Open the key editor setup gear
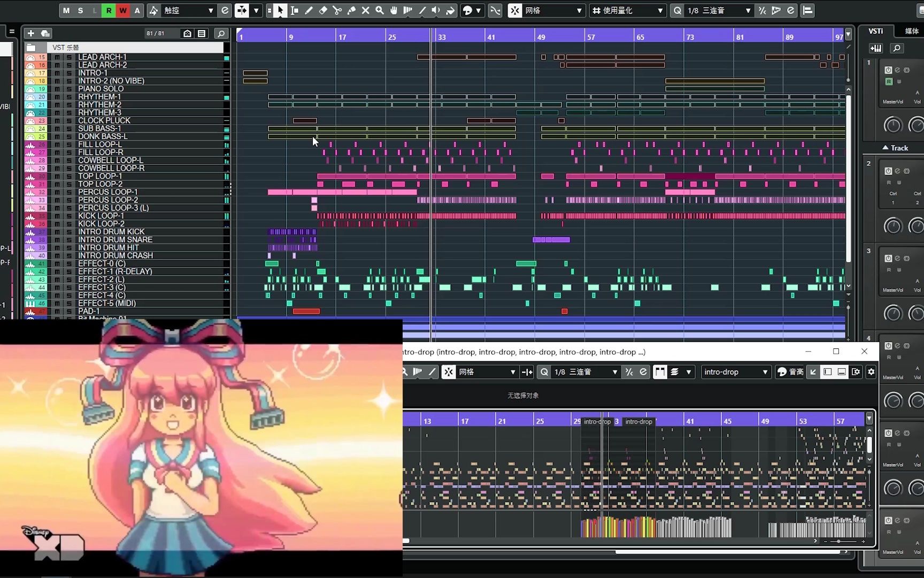Viewport: 924px width, 578px height. pos(871,371)
